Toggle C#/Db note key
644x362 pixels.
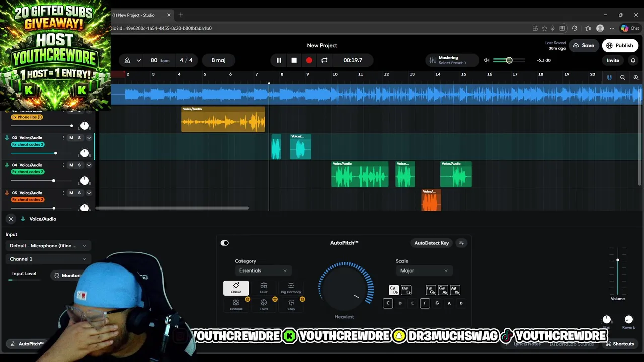coord(394,290)
